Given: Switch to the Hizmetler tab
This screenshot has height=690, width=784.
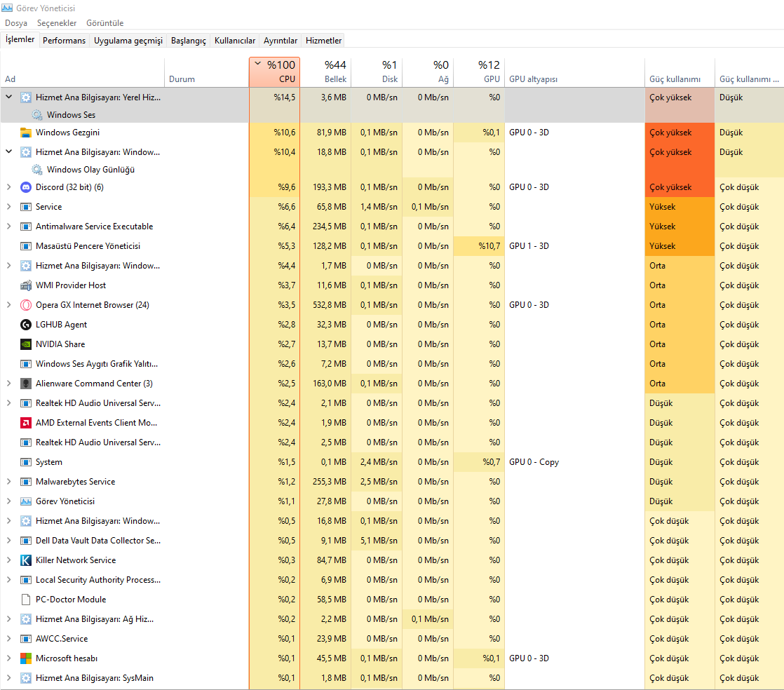Looking at the screenshot, I should pos(323,41).
